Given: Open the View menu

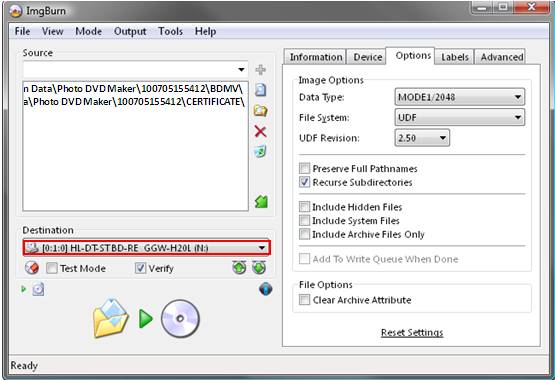Looking at the screenshot, I should 52,31.
